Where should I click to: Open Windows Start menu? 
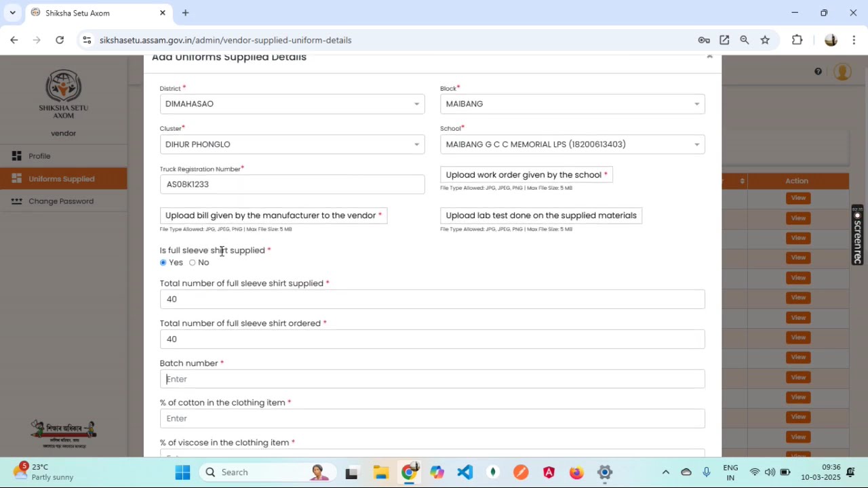(182, 472)
